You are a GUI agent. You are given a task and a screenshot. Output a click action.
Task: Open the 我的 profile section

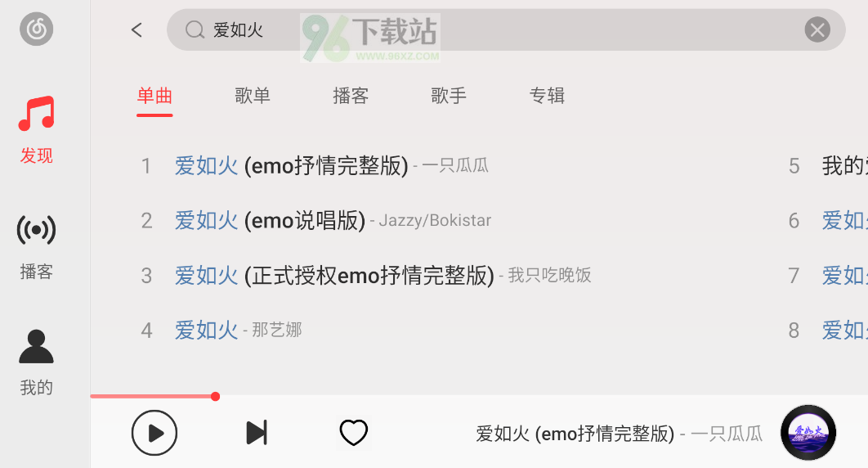click(37, 362)
